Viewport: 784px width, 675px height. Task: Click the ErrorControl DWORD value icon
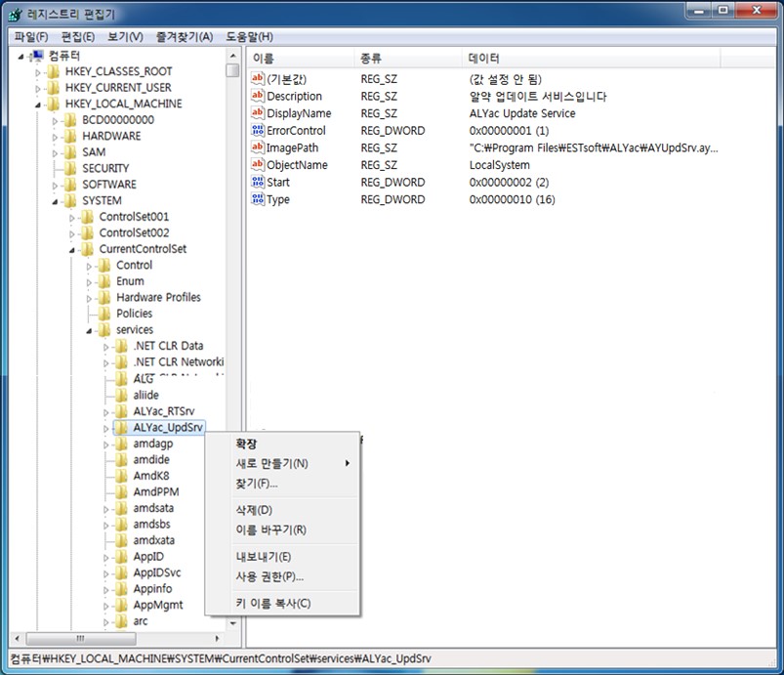pos(259,131)
